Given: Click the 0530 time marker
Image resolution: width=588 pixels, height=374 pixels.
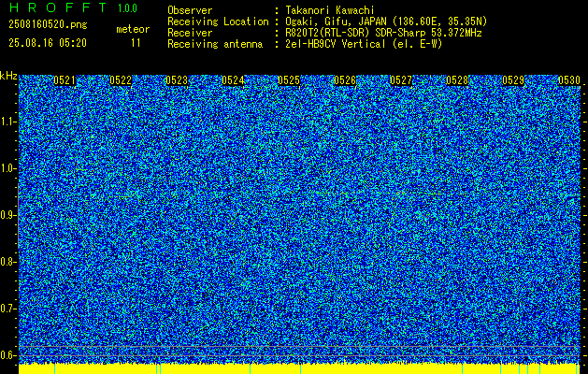Looking at the screenshot, I should coord(569,80).
